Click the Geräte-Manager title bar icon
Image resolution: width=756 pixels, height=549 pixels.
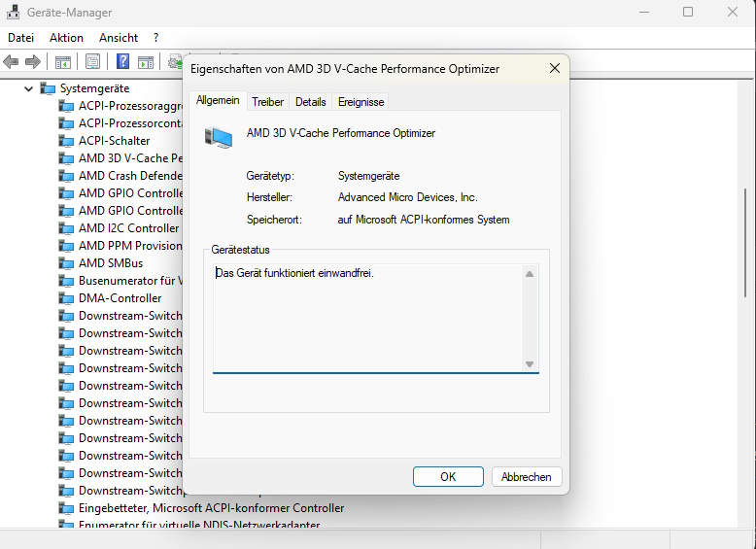click(x=14, y=12)
